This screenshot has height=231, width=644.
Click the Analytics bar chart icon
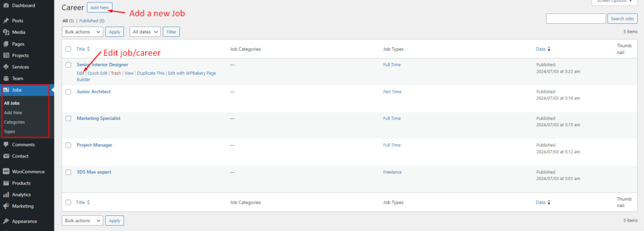[x=6, y=195]
